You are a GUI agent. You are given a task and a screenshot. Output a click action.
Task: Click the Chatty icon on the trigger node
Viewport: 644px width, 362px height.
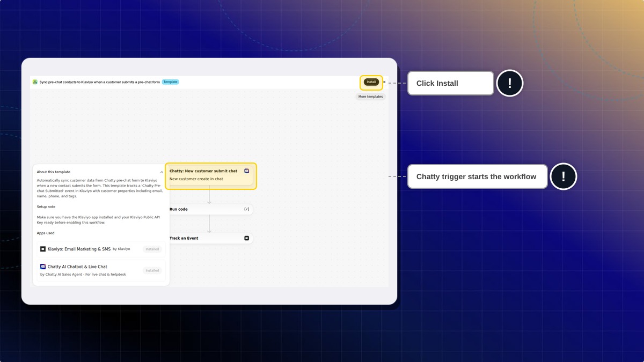point(247,171)
